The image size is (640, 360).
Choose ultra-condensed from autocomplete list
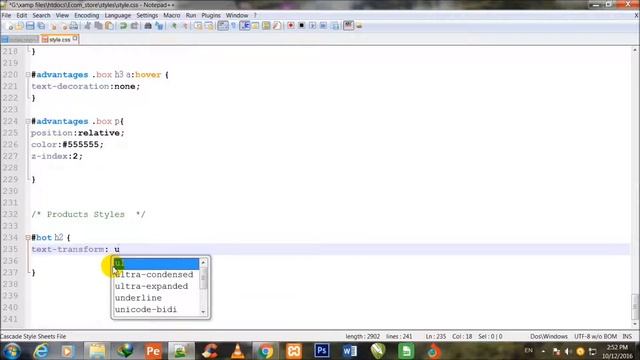tap(154, 275)
